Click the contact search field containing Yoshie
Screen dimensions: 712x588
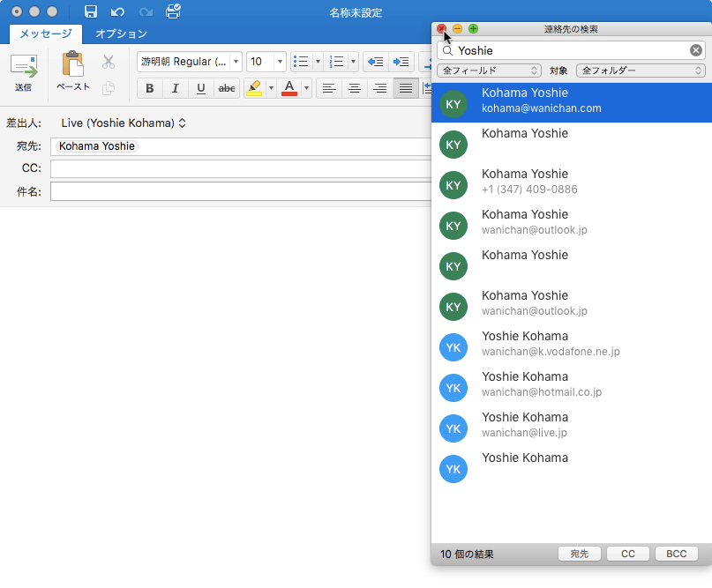(571, 50)
